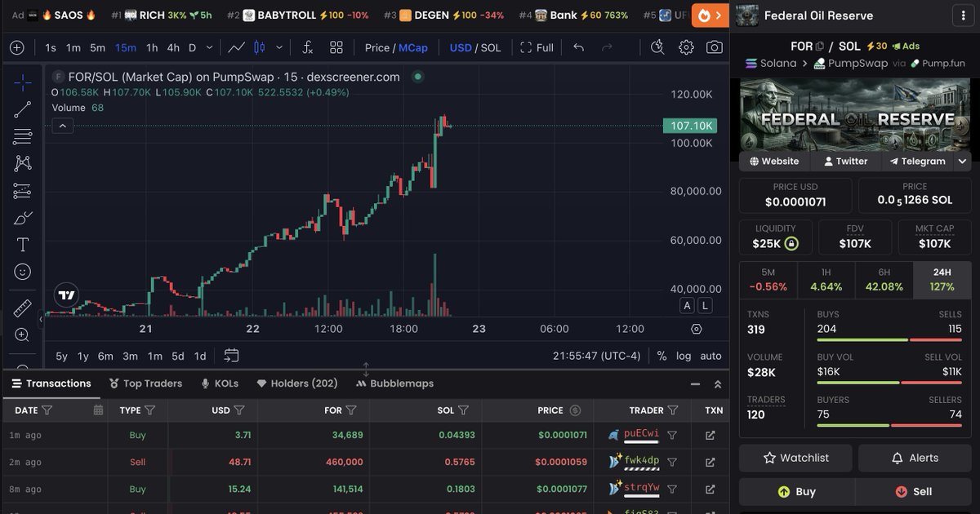Screen dimensions: 980x514
Task: Click the red Sell button
Action: [914, 492]
